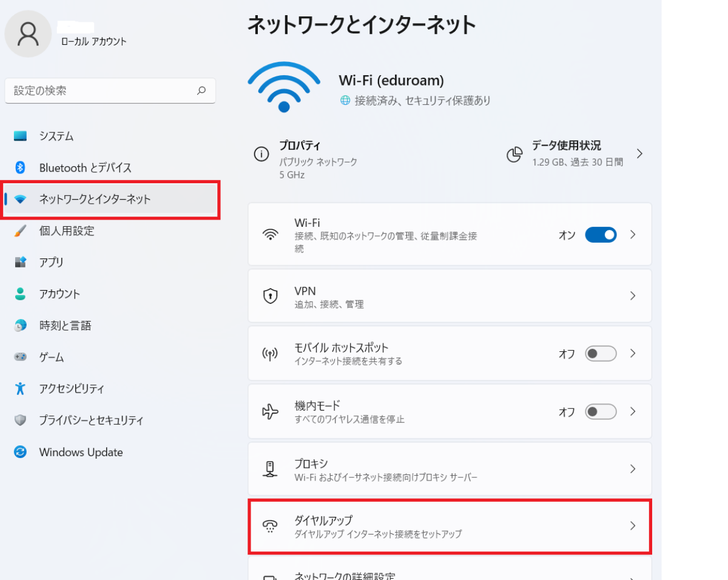Click the ネットワークとインターネット page heading
Viewport: 728px width, 580px height.
(x=362, y=25)
